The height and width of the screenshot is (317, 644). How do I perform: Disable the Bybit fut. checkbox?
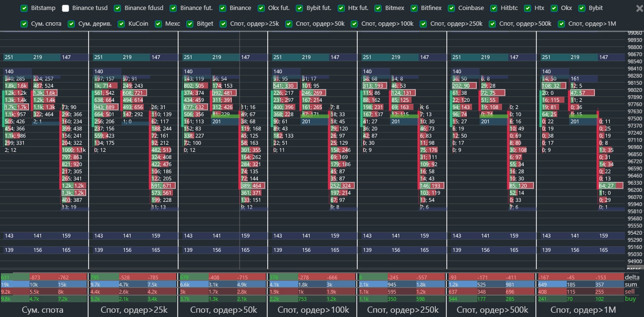tap(299, 8)
